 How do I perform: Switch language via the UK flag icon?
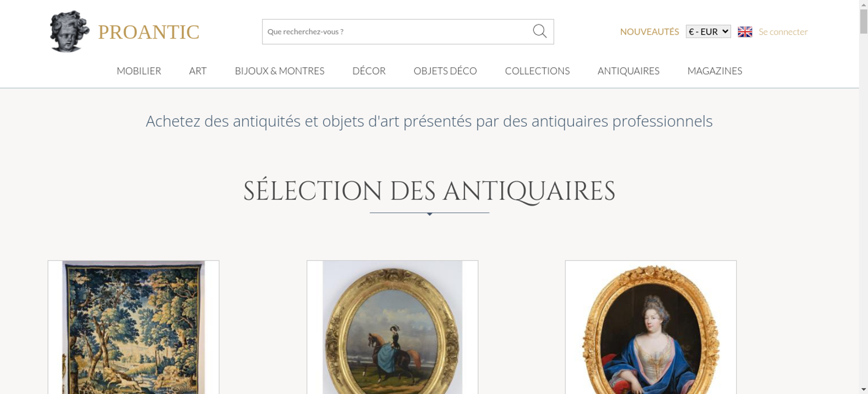[x=745, y=32]
